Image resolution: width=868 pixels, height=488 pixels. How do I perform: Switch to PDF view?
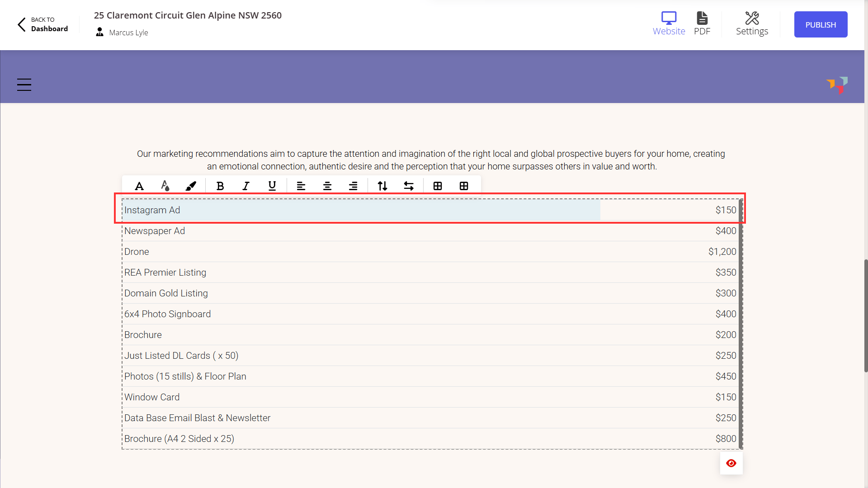pyautogui.click(x=702, y=24)
